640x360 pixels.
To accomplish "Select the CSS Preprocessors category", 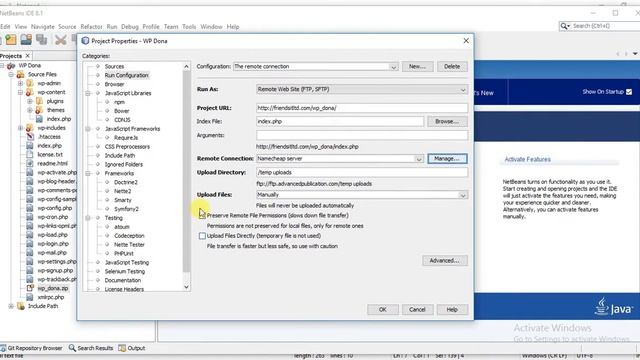I will coord(127,147).
